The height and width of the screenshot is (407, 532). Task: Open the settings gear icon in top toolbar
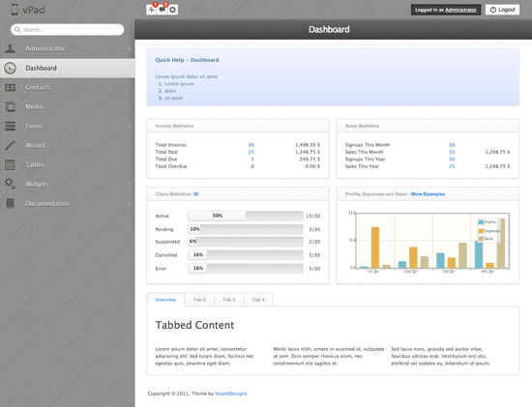coord(173,10)
